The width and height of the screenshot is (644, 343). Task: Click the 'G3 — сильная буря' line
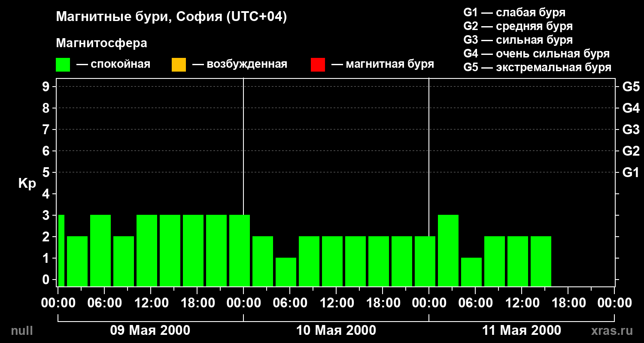pyautogui.click(x=518, y=40)
